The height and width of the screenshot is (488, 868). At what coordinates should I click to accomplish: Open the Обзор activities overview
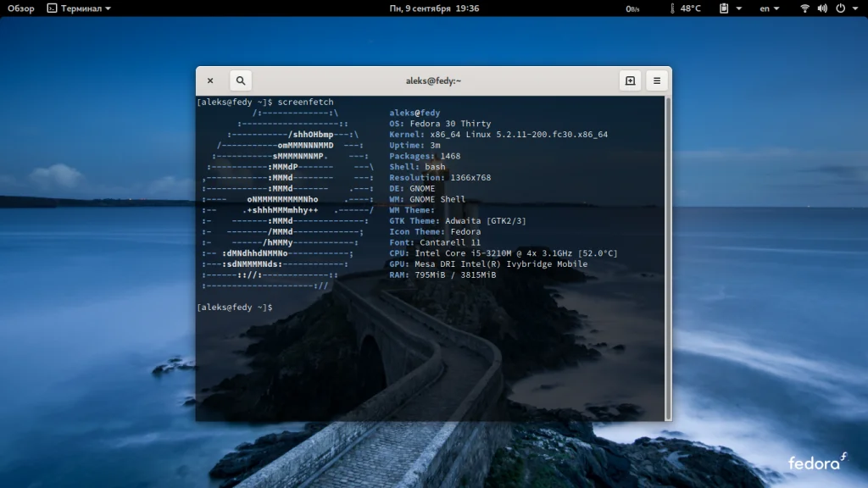click(20, 8)
